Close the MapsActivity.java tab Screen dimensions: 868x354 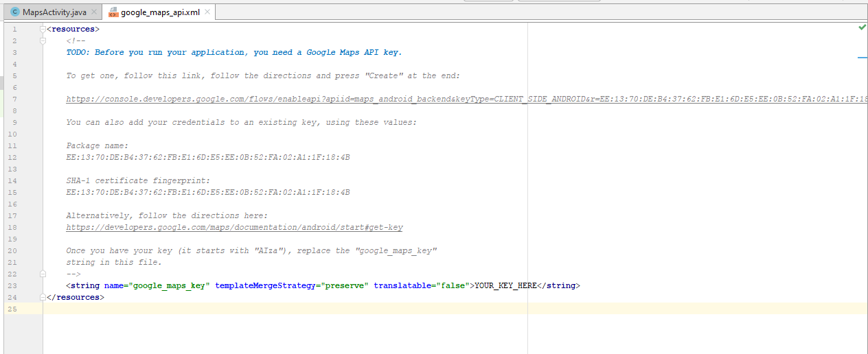(94, 12)
